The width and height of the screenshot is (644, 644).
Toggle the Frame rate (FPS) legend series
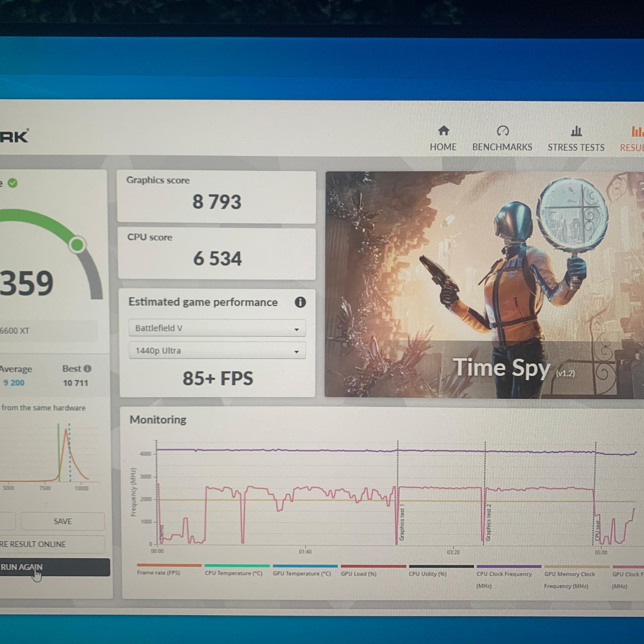tap(169, 569)
